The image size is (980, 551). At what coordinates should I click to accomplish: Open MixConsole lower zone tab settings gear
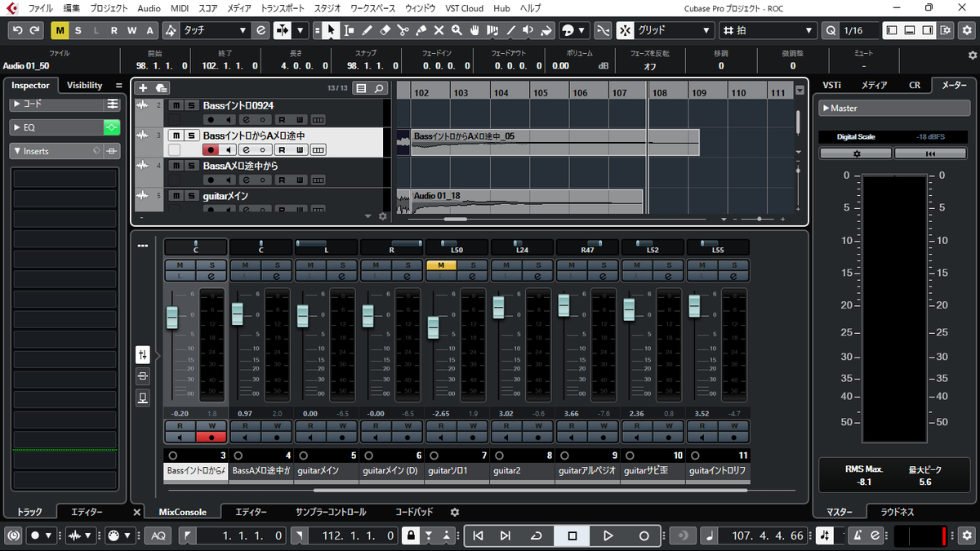pyautogui.click(x=455, y=512)
